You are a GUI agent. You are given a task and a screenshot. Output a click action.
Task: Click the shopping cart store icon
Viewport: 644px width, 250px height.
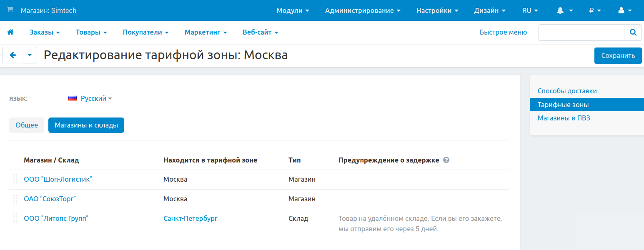(x=10, y=10)
